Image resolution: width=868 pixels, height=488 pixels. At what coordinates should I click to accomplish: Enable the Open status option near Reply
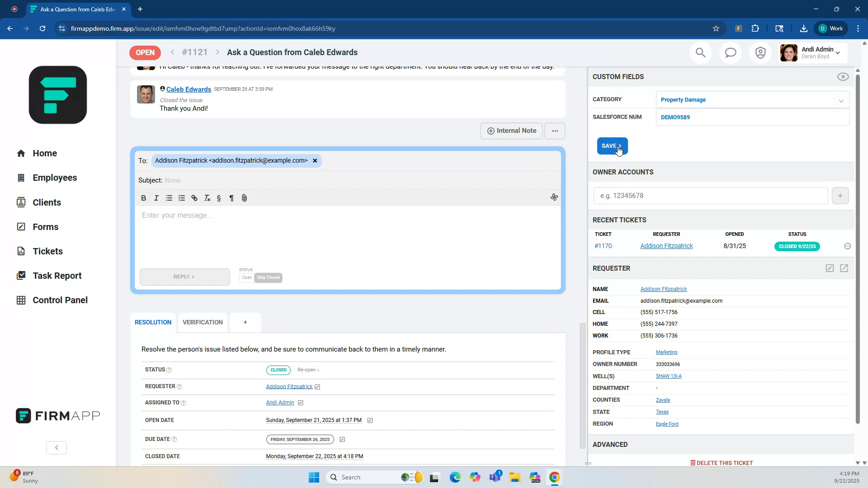point(246,278)
